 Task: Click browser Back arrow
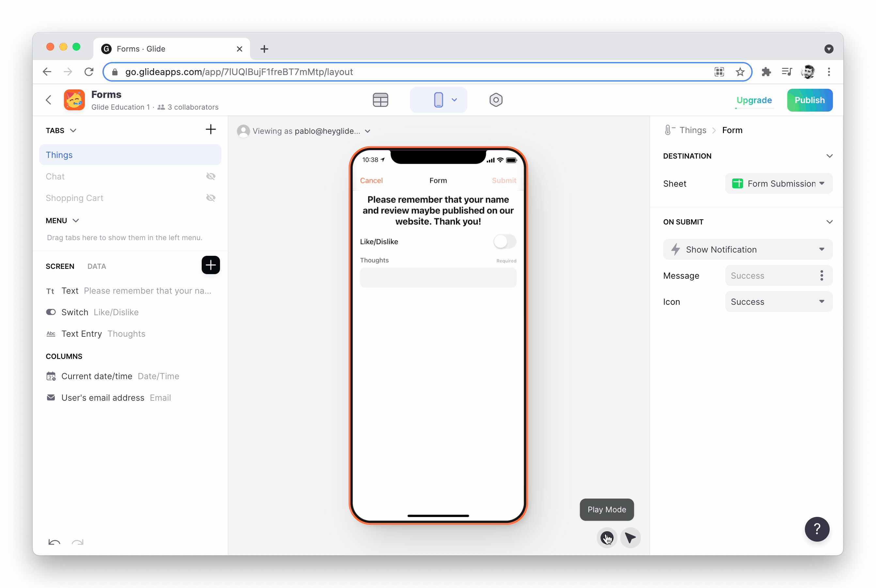point(47,72)
